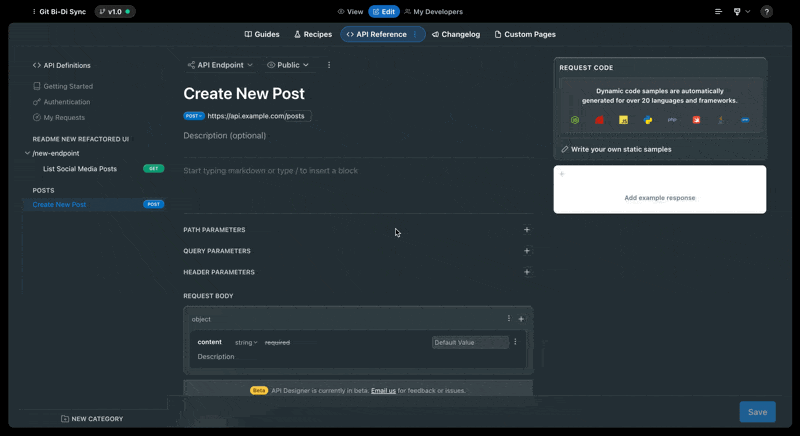Image resolution: width=800 pixels, height=436 pixels.
Task: Change the string type dropdown
Action: 246,343
